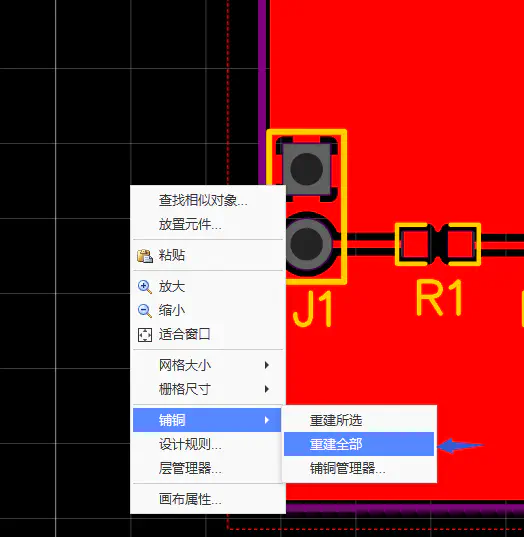Select 放置元件... menu entry

tap(208, 224)
